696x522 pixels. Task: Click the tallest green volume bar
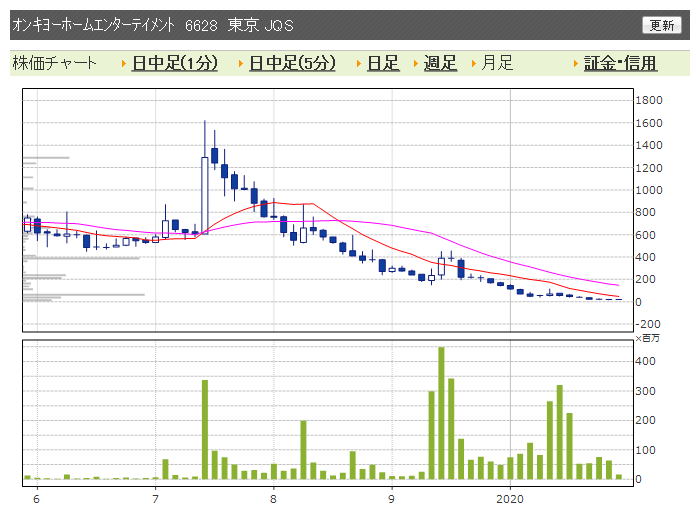click(441, 413)
